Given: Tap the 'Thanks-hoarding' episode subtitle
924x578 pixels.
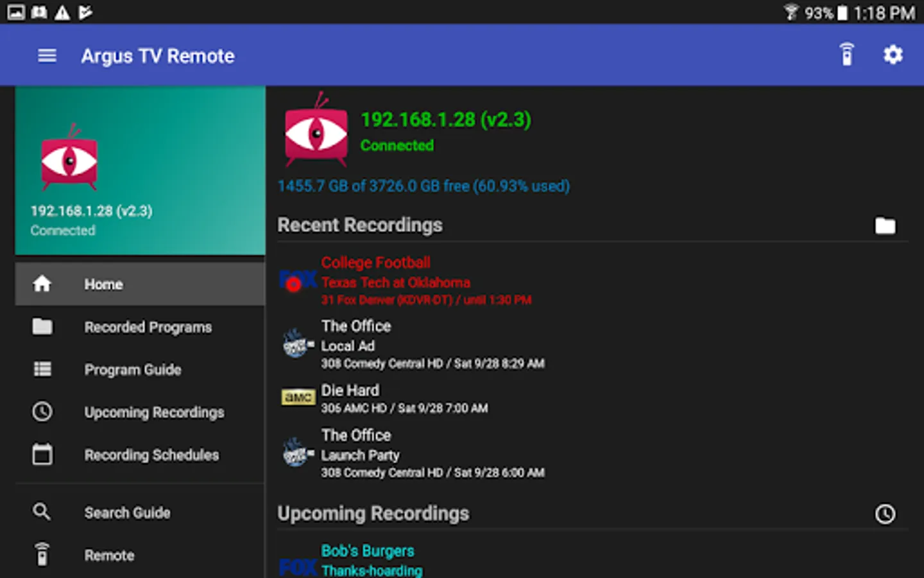Looking at the screenshot, I should pyautogui.click(x=372, y=570).
